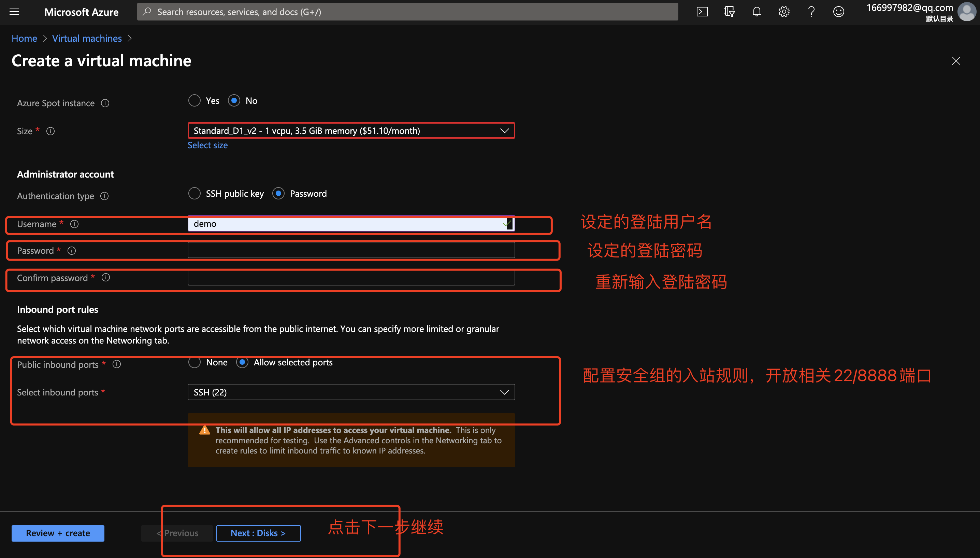980x558 pixels.
Task: Click the Microsoft Azure logo text
Action: pyautogui.click(x=81, y=12)
